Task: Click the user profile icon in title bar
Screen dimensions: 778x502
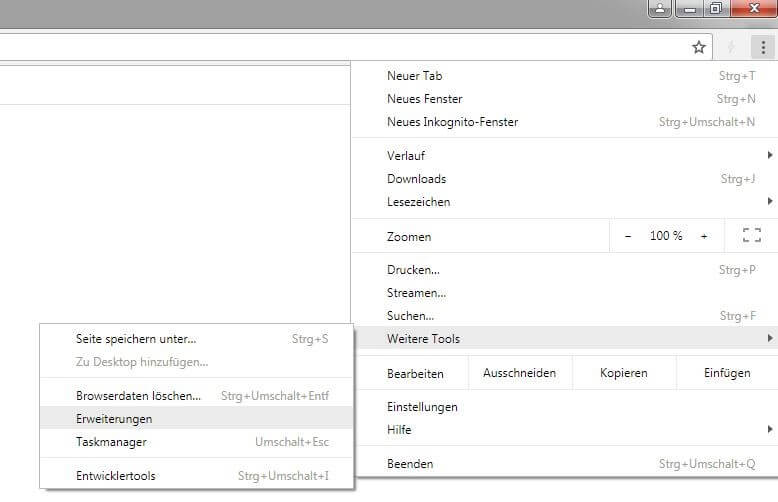Action: coord(660,9)
